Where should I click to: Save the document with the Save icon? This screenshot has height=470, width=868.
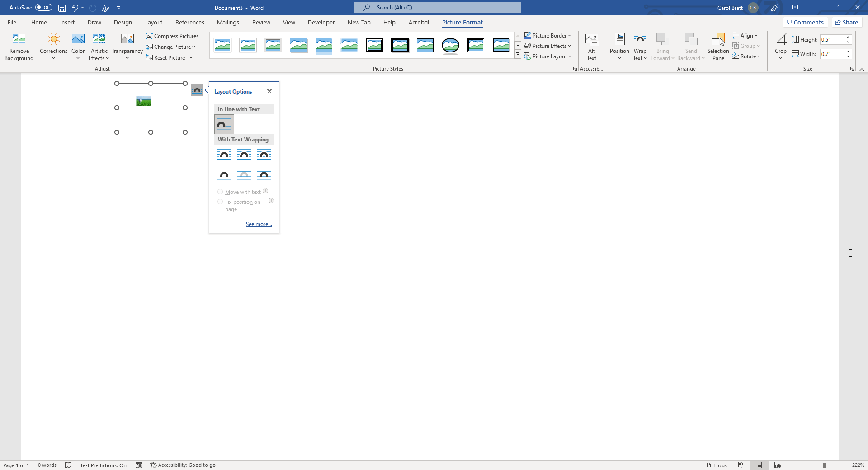[62, 8]
